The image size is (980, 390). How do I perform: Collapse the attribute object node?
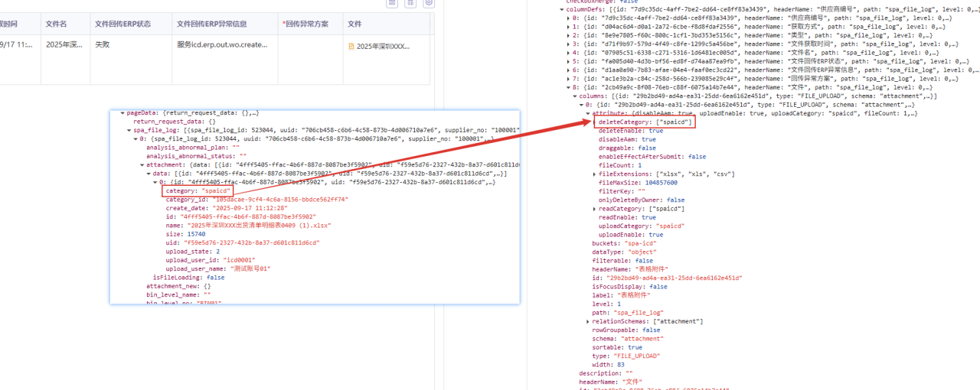click(589, 113)
